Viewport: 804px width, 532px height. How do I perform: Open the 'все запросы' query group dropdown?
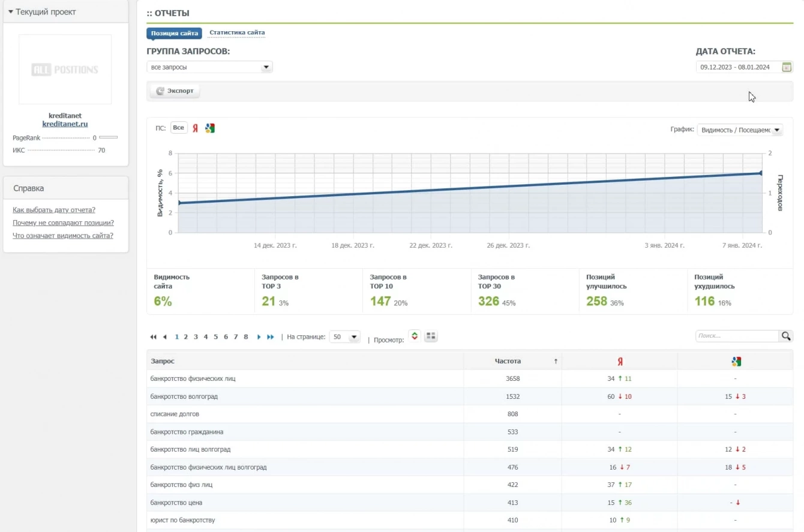(x=209, y=67)
